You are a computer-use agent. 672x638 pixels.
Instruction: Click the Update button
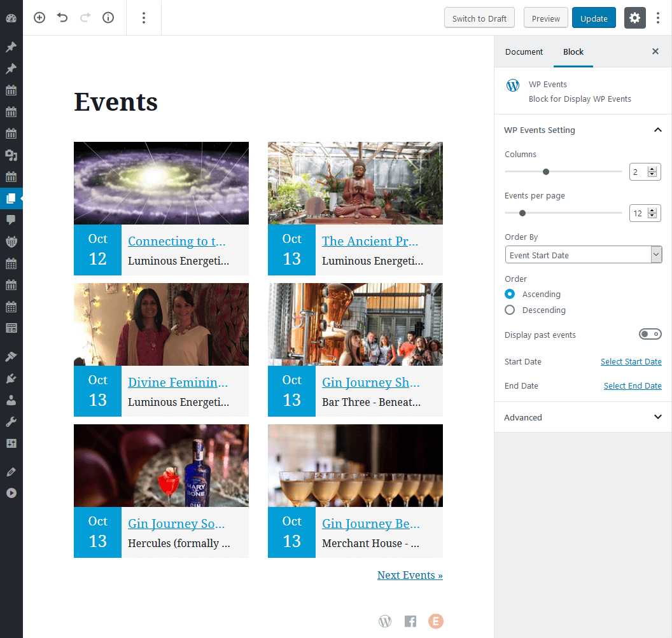594,18
